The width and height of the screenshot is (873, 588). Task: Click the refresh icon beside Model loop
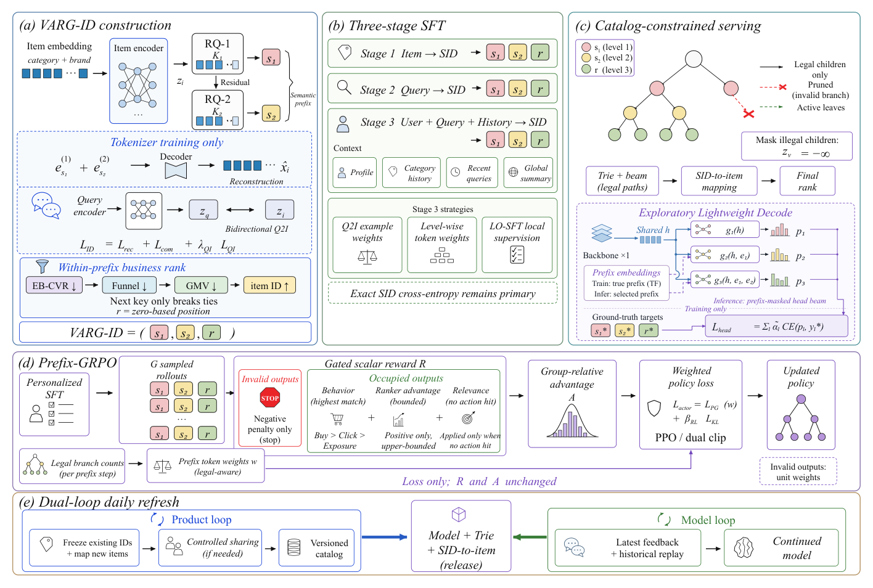pos(664,519)
